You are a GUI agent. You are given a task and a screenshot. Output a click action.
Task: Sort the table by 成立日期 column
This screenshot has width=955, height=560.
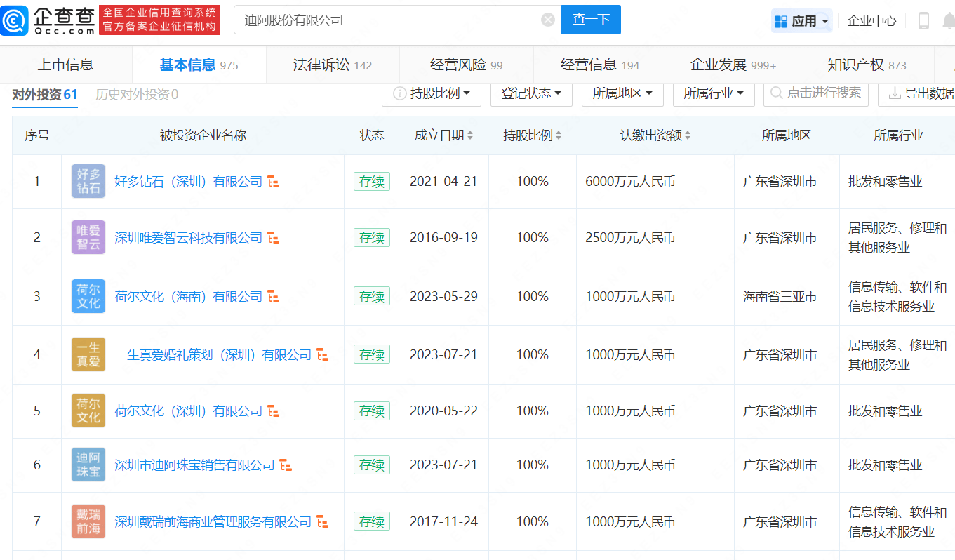click(443, 135)
